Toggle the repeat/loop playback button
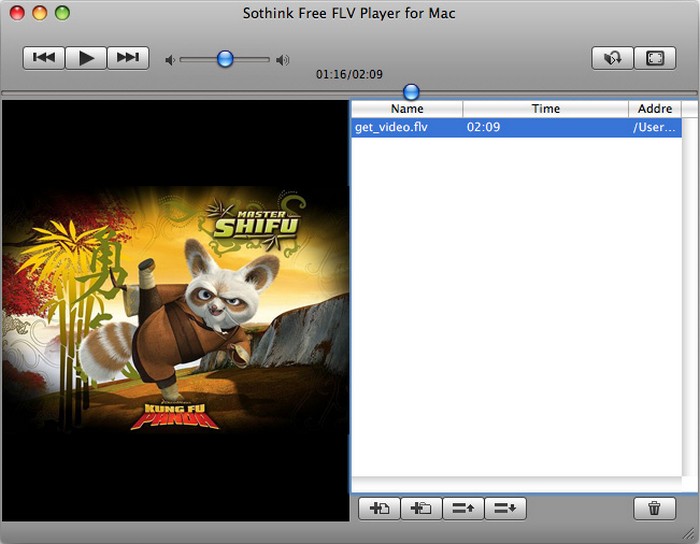This screenshot has width=700, height=544. [x=612, y=58]
